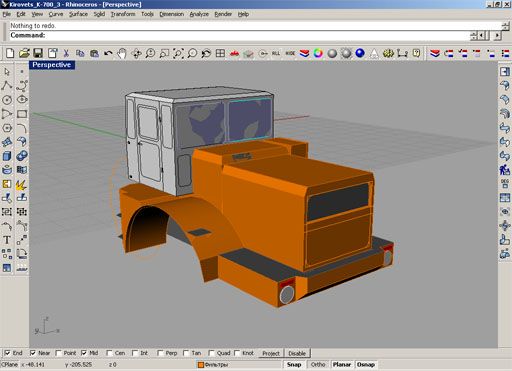512x371 pixels.
Task: Undo the last action with arrow icon
Action: 108,53
